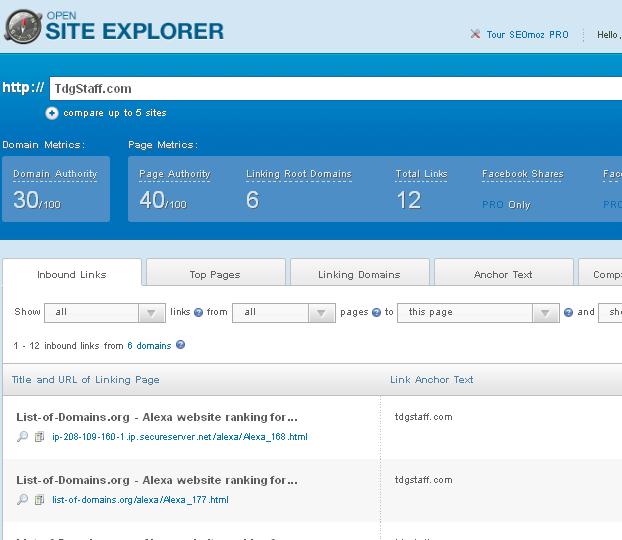Click magnifier icon for Alexa_168.html row
Image resolution: width=622 pixels, height=540 pixels.
(23, 436)
